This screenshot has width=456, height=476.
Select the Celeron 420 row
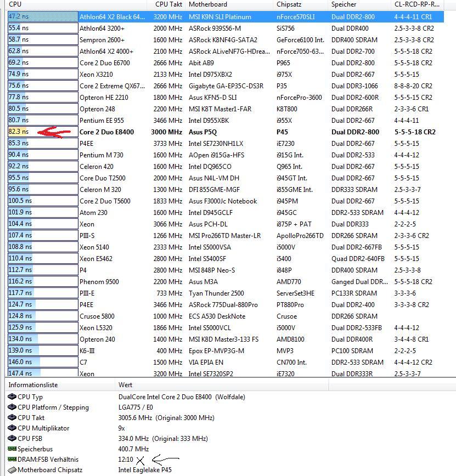(x=226, y=167)
